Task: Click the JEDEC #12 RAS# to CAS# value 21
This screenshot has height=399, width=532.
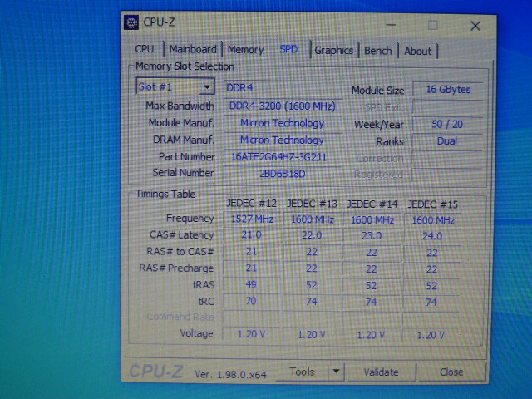Action: tap(251, 251)
